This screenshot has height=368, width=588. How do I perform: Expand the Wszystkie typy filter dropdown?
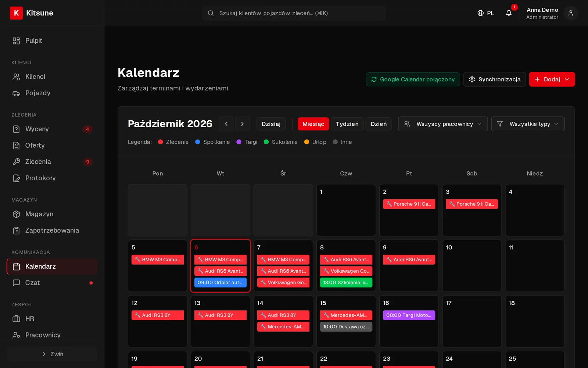(x=528, y=124)
